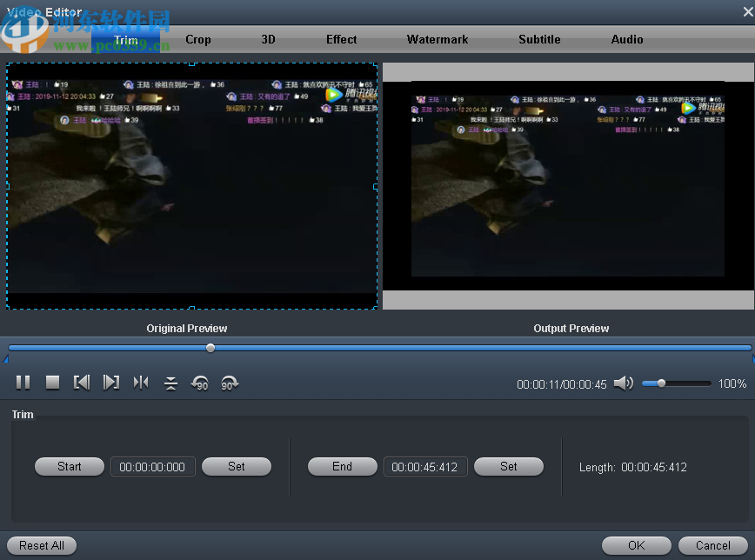Confirm edits with the OK button
The height and width of the screenshot is (560, 755).
coord(636,545)
